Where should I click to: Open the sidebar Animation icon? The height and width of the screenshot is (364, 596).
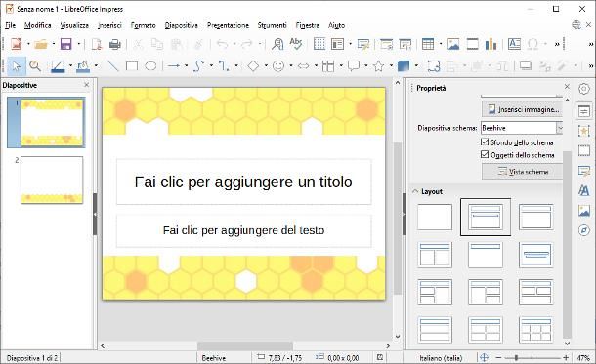(x=584, y=131)
